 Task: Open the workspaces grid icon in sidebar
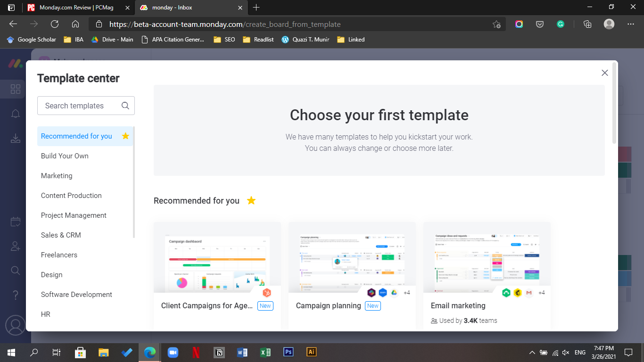point(15,89)
